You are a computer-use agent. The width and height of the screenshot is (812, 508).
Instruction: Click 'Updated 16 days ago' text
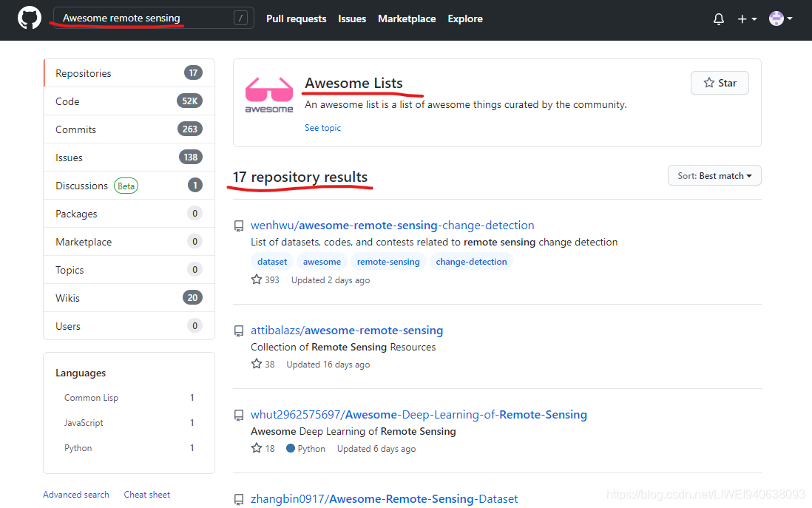coord(328,365)
